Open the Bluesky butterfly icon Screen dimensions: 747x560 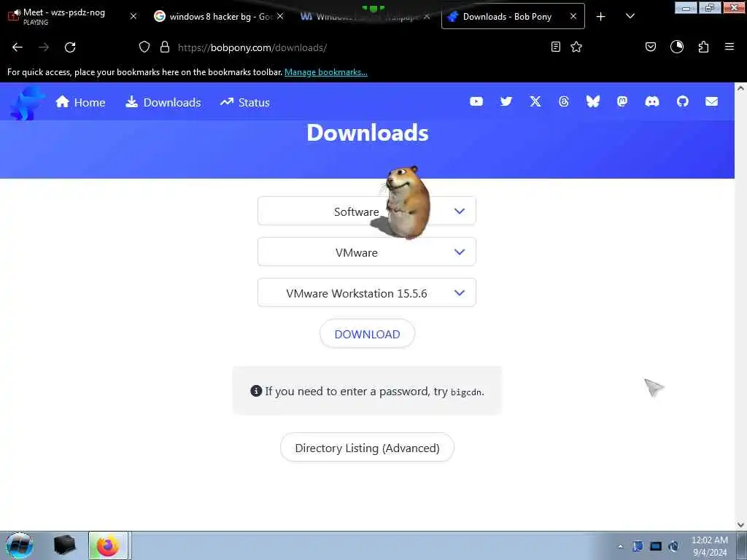pos(592,101)
